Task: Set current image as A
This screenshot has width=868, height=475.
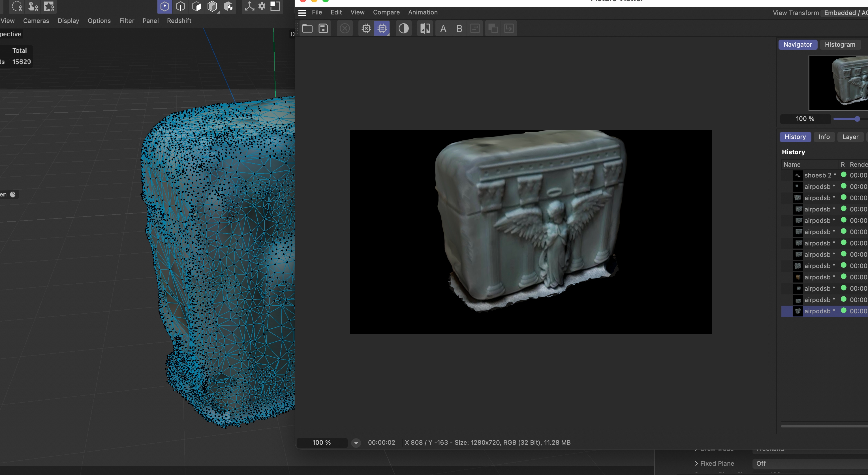Action: coord(443,28)
